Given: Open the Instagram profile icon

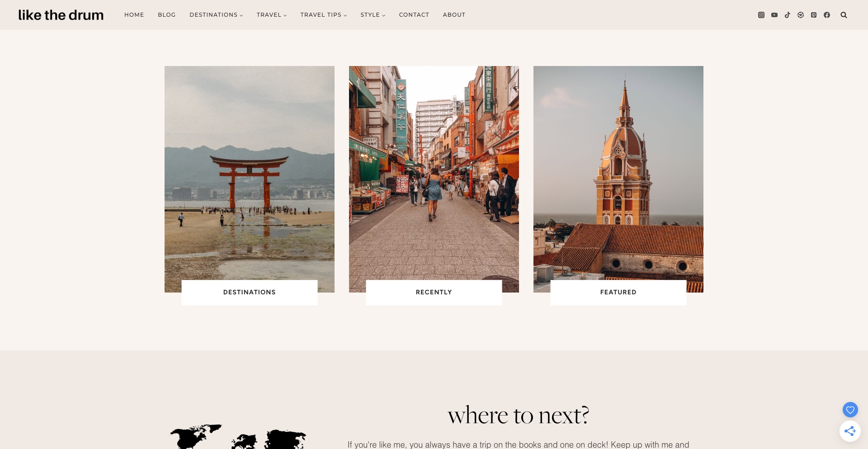Looking at the screenshot, I should click(x=761, y=14).
